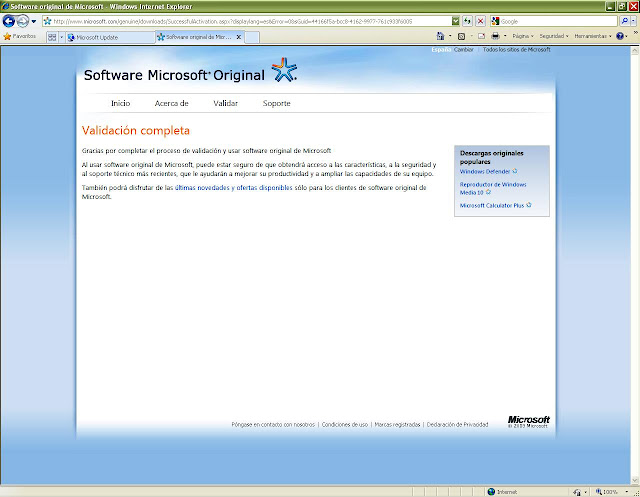Click the 'Validación completa' heading
Screen dimensions: 640x497
(136, 131)
